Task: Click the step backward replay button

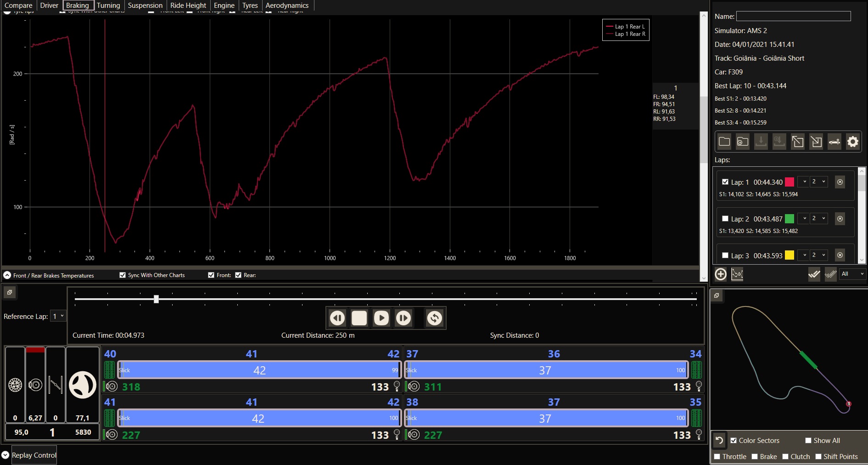Action: click(x=337, y=318)
